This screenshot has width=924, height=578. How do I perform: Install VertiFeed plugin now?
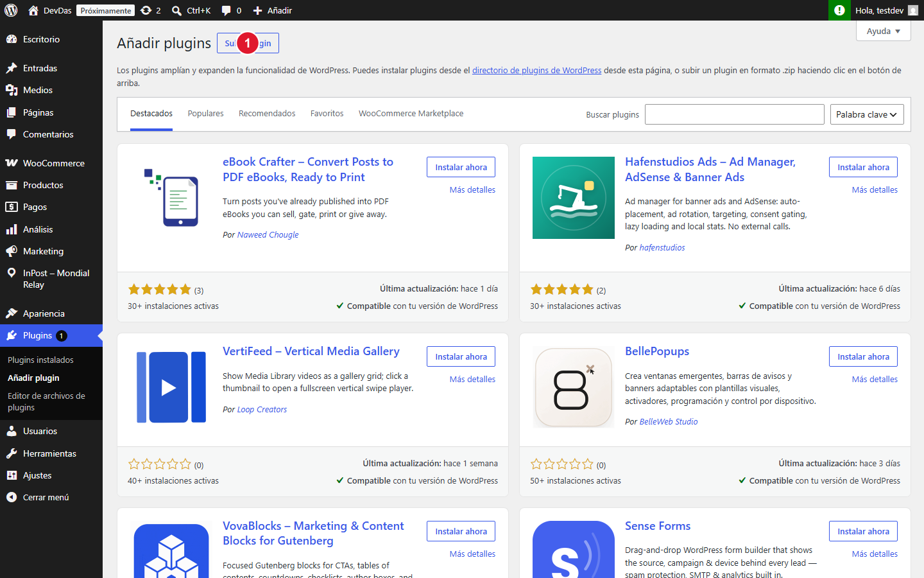point(461,356)
